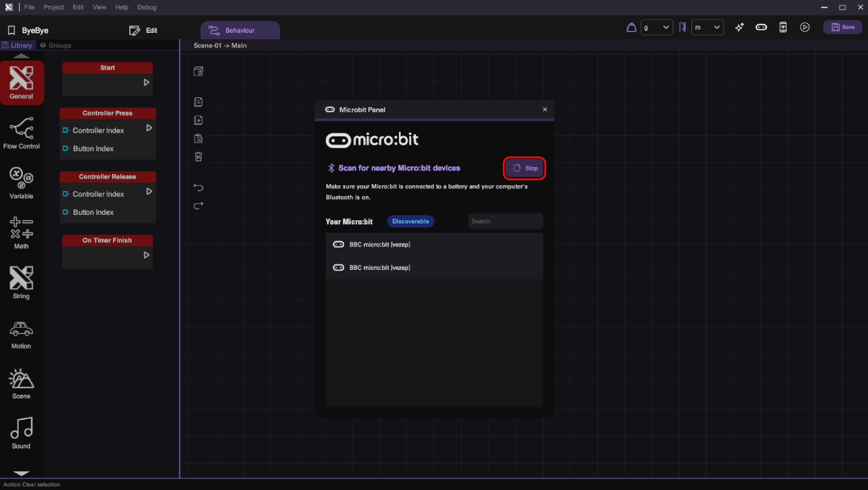Click the Micro:bit search field
This screenshot has width=868, height=490.
click(505, 221)
